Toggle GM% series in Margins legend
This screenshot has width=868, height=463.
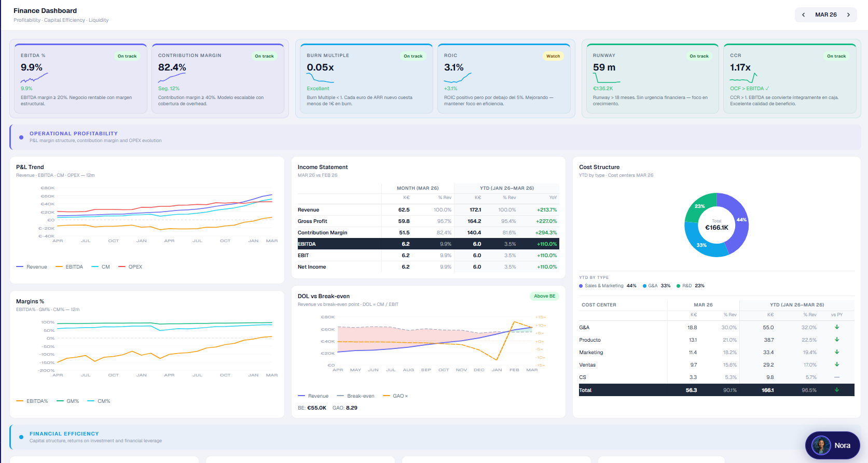pos(68,401)
